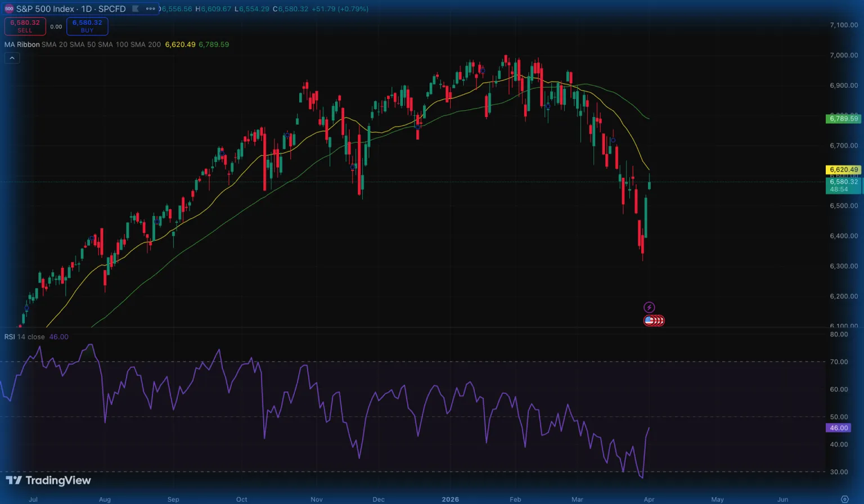Image resolution: width=864 pixels, height=504 pixels.
Task: Click the current price countdown label 48:54
Action: click(x=839, y=190)
